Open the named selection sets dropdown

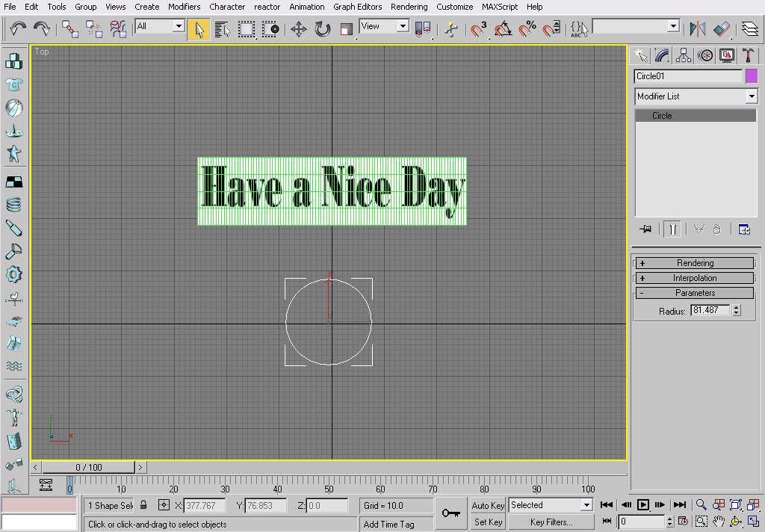coord(673,26)
